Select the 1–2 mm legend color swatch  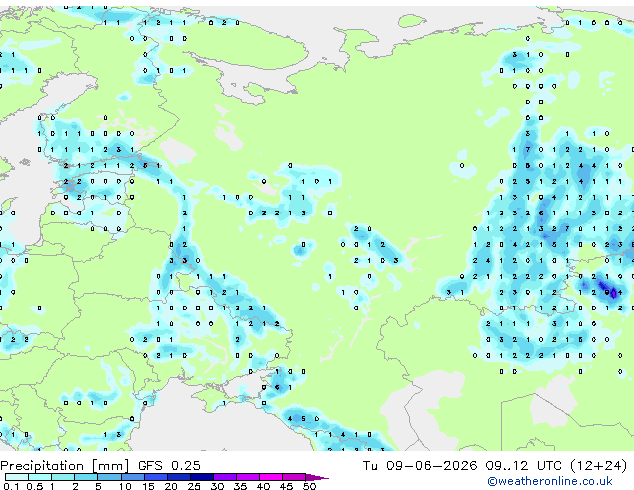click(x=63, y=477)
